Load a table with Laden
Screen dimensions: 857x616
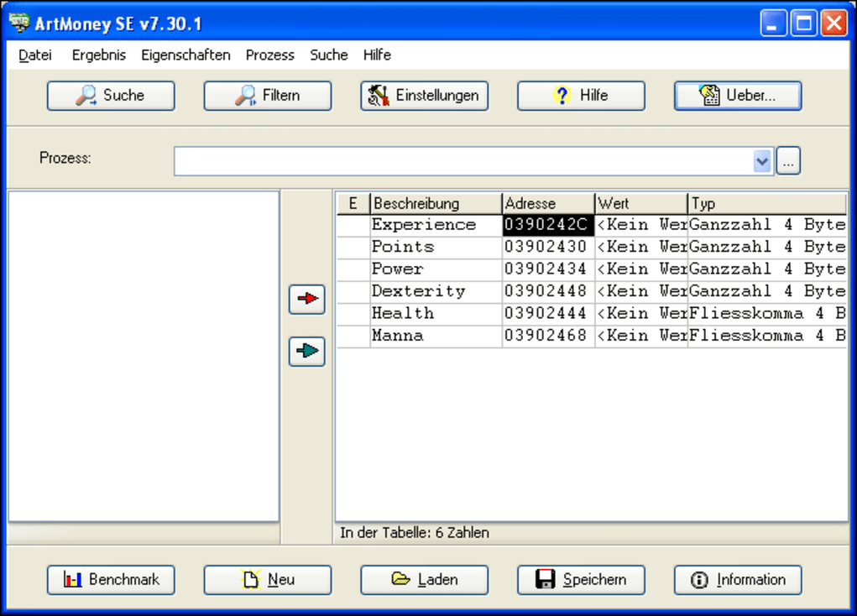coord(424,579)
